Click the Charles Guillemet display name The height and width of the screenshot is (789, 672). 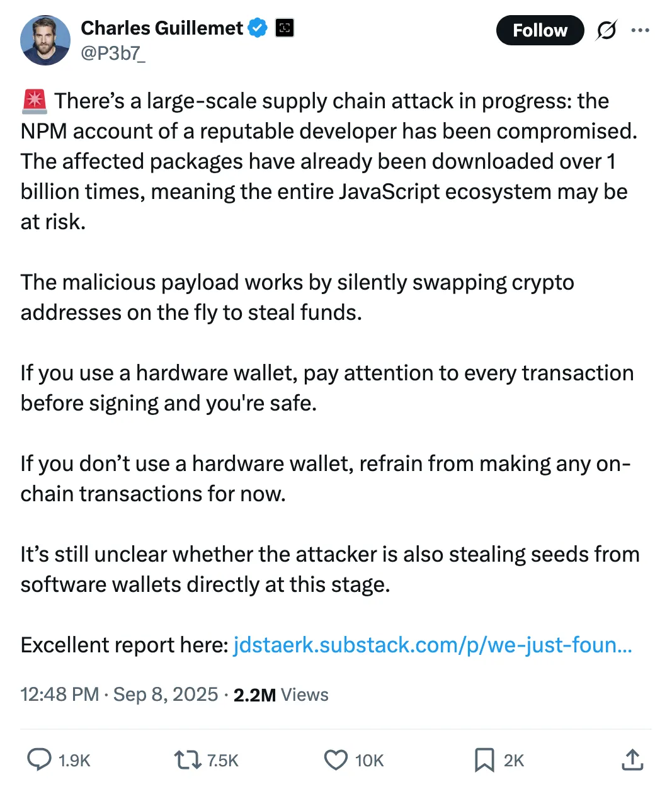tap(162, 28)
